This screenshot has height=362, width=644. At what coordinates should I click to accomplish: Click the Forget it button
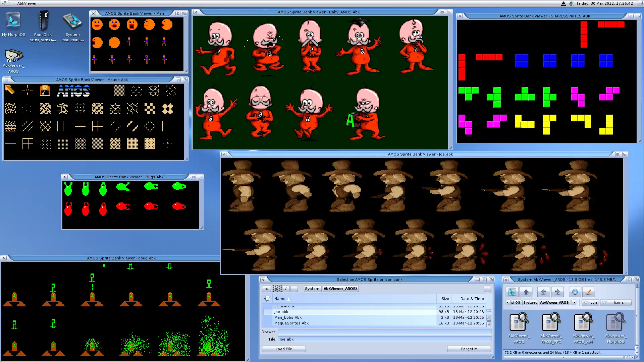(469, 349)
